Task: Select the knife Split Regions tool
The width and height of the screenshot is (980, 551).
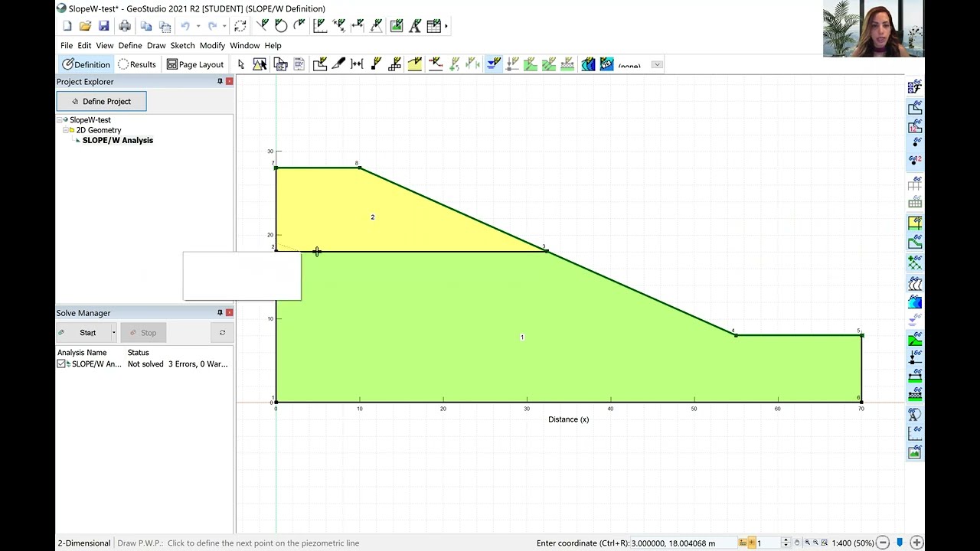Action: (x=338, y=64)
